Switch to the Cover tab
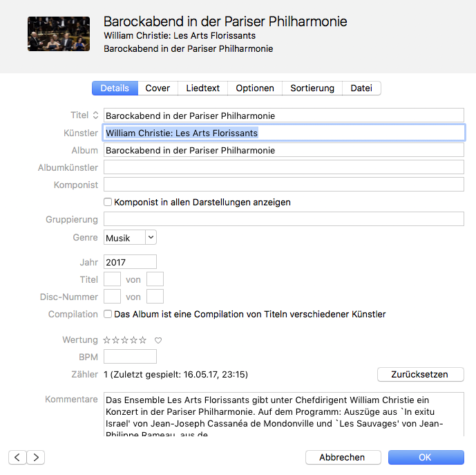Screen dimensions: 476x475 point(158,89)
